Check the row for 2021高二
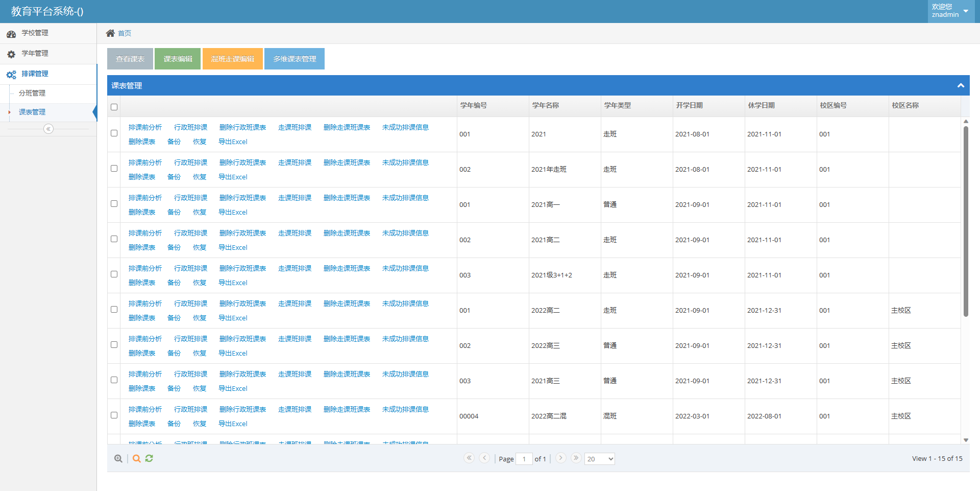 pos(114,239)
